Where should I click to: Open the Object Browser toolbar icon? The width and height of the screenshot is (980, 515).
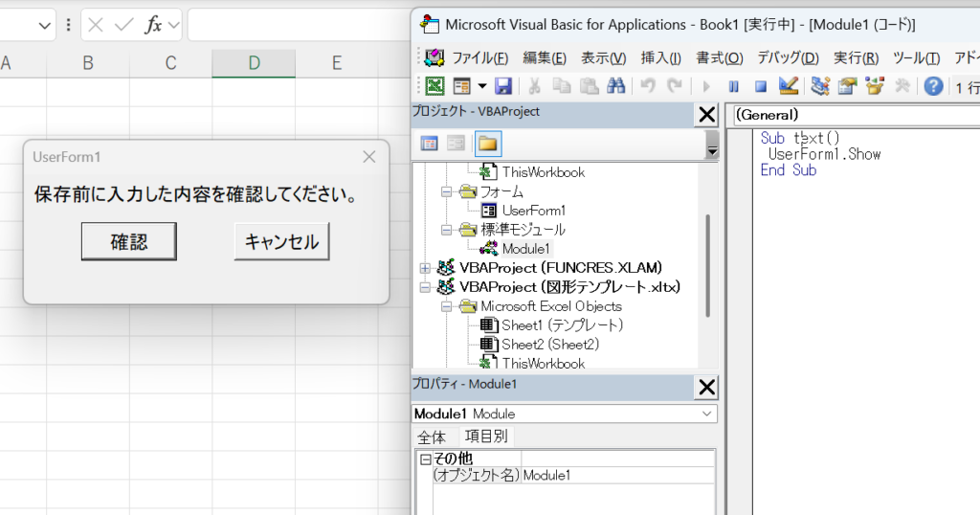click(875, 85)
